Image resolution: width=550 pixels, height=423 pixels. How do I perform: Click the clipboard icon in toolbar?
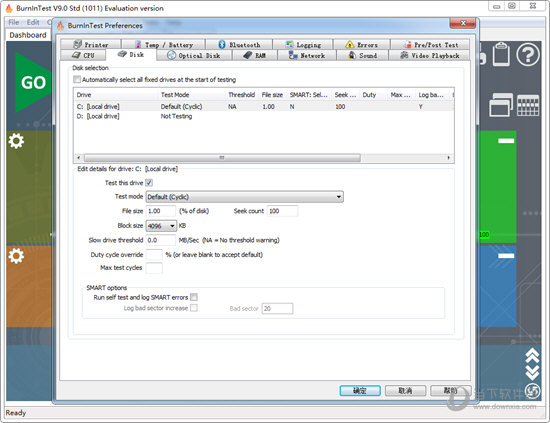(x=501, y=54)
